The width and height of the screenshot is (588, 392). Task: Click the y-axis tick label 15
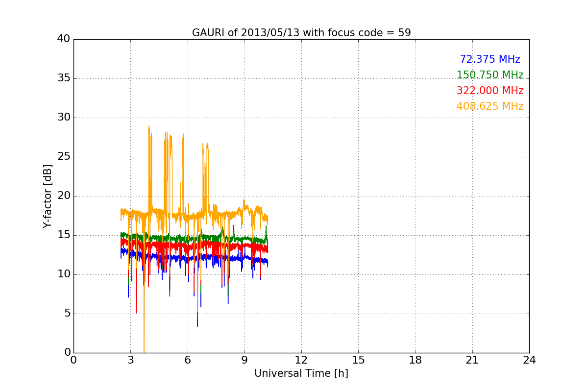coord(64,235)
